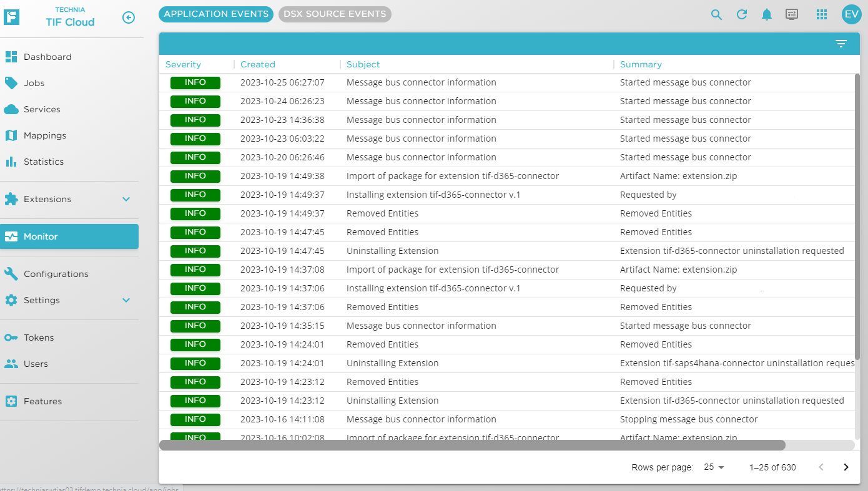The width and height of the screenshot is (868, 491).
Task: Expand the Settings sidebar section
Action: pos(126,300)
